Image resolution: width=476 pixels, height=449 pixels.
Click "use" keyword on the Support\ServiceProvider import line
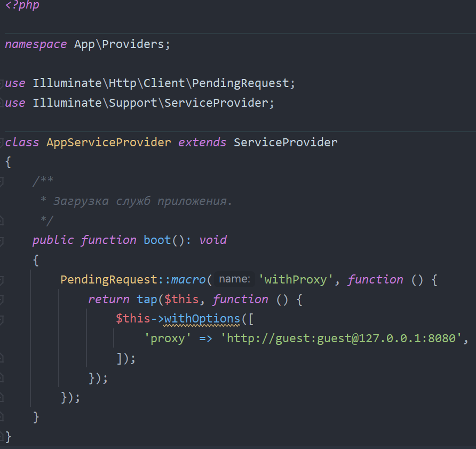[15, 103]
